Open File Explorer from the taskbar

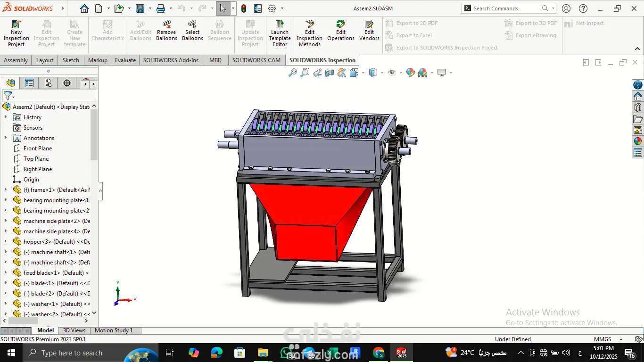pyautogui.click(x=263, y=353)
